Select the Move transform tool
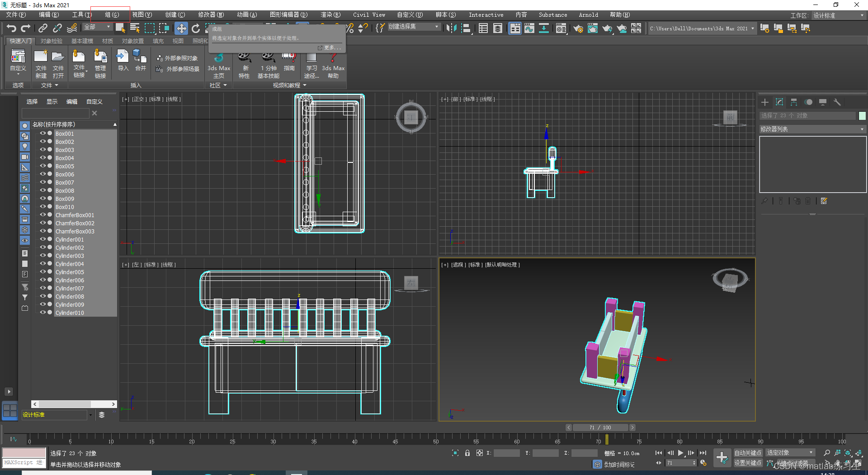This screenshot has width=868, height=475. (x=181, y=28)
